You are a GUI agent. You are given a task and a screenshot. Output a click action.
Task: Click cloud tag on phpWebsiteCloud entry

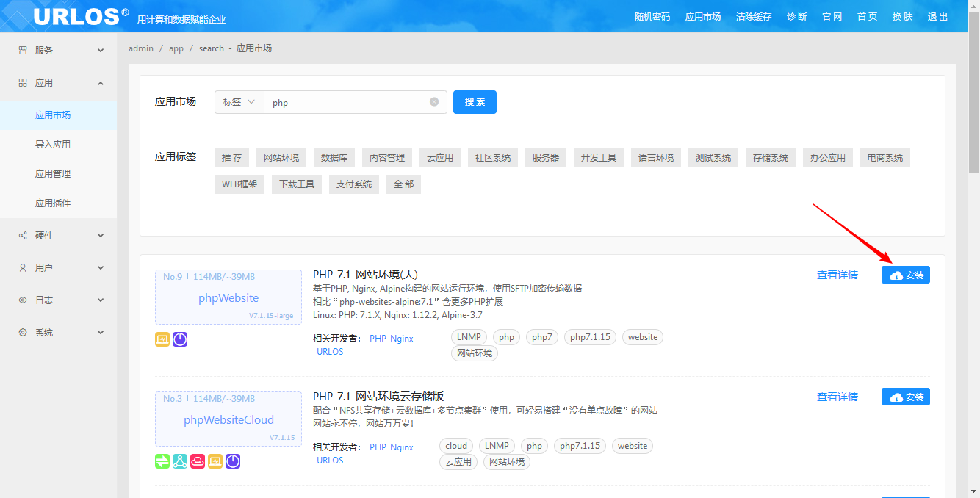pos(456,446)
